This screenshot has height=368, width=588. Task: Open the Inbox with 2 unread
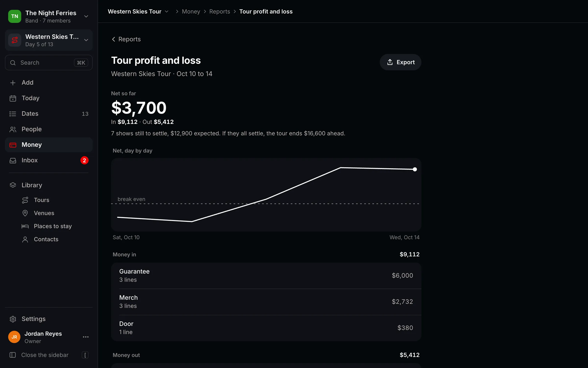point(49,160)
